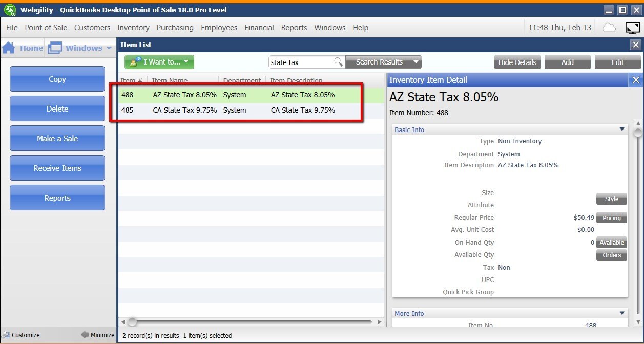This screenshot has height=344, width=644.
Task: Click the search magnifier icon
Action: [x=338, y=62]
